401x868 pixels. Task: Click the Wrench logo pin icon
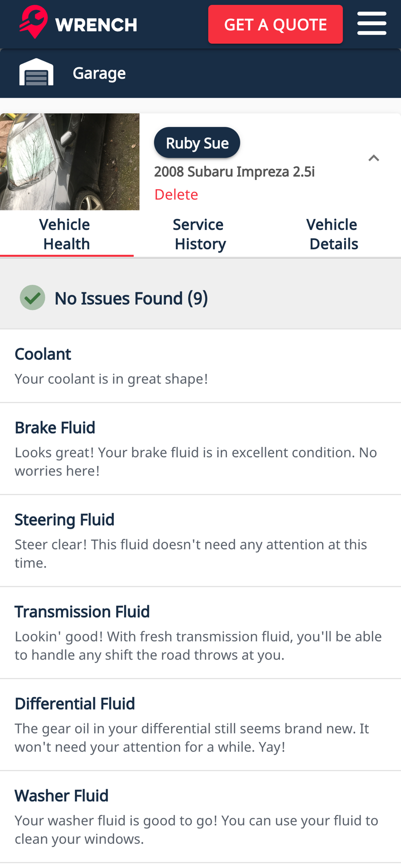[x=33, y=22]
